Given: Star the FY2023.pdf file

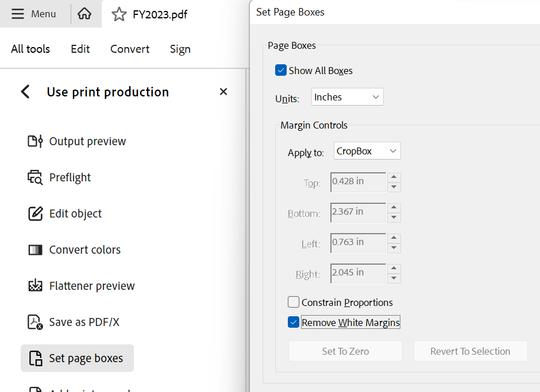Looking at the screenshot, I should coord(119,14).
